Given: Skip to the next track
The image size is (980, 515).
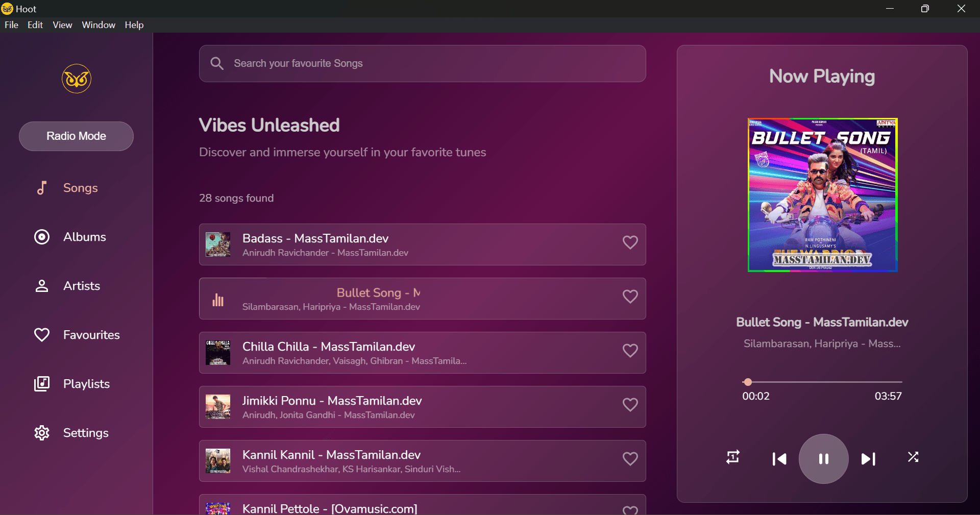Looking at the screenshot, I should [868, 459].
